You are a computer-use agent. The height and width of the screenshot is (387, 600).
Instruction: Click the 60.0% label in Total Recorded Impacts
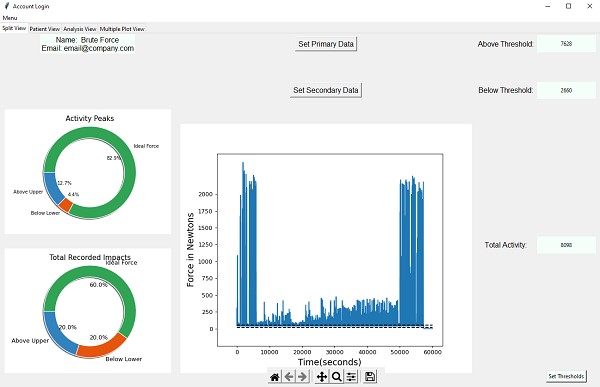[98, 285]
